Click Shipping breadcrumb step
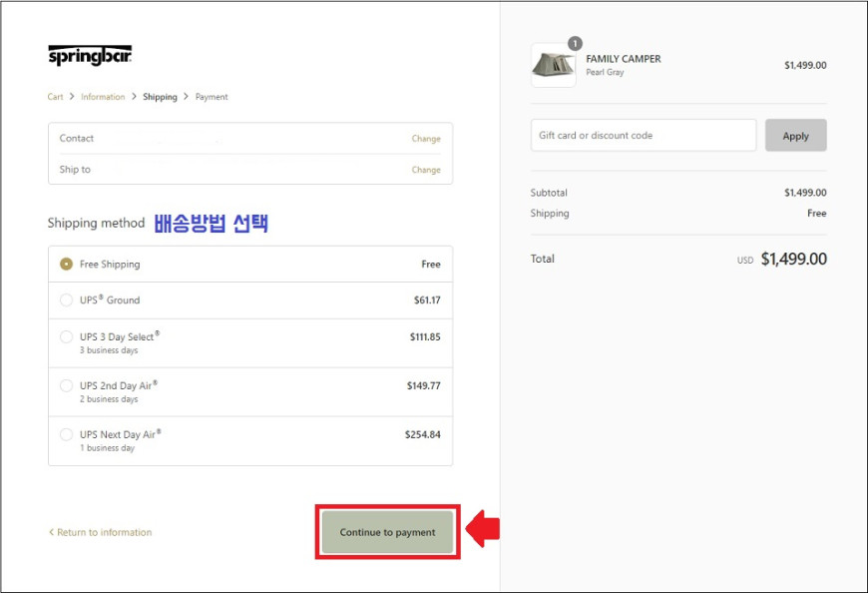The width and height of the screenshot is (868, 593). point(160,97)
